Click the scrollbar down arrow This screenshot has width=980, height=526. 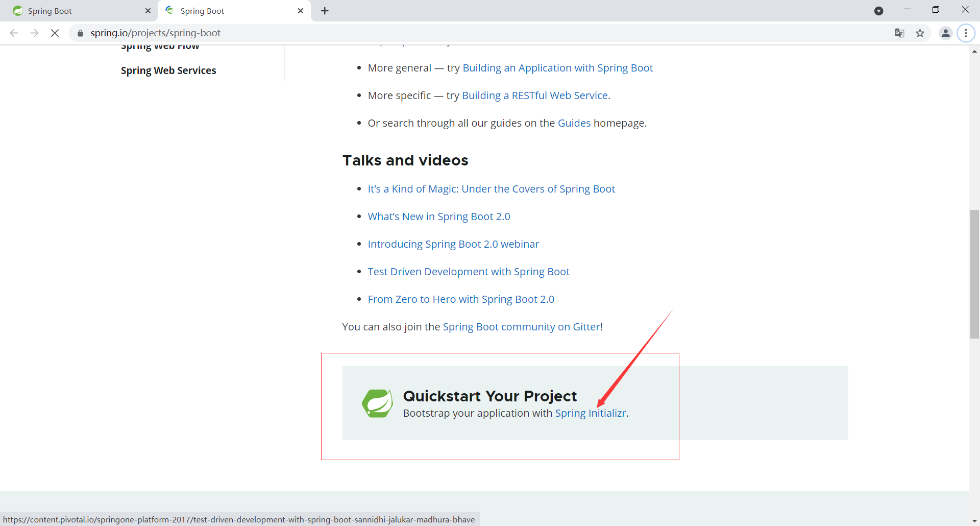[x=974, y=521]
